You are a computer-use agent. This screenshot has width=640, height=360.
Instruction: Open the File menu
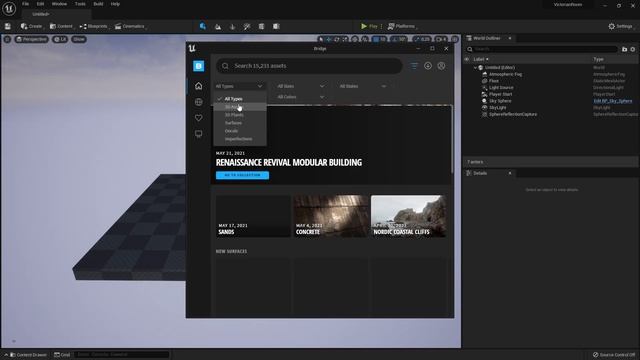(25, 4)
